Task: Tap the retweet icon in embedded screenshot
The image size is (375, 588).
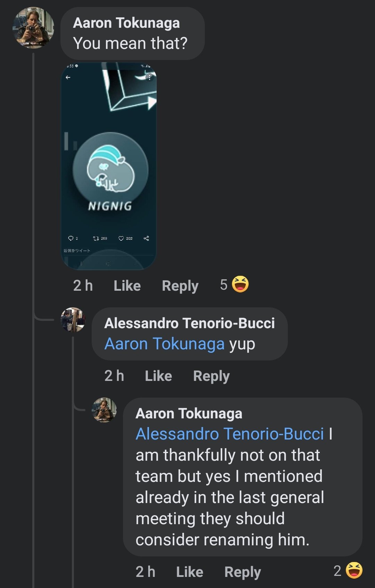Action: 96,238
